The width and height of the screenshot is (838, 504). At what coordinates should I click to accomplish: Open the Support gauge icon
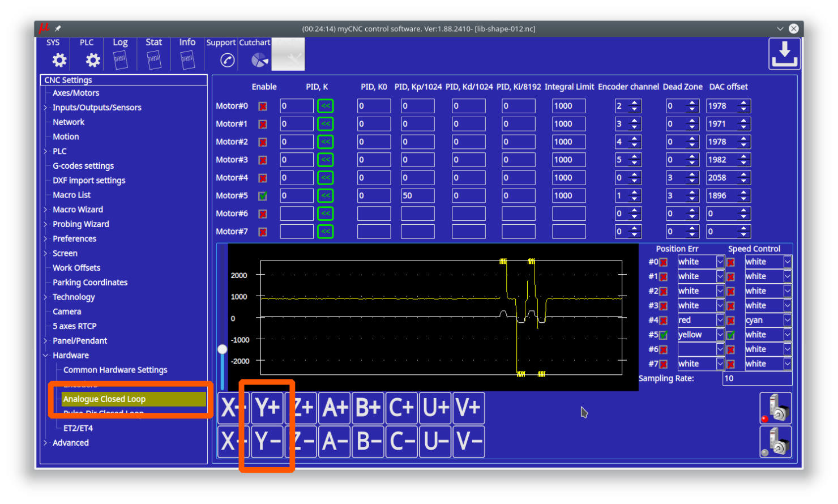tap(227, 60)
